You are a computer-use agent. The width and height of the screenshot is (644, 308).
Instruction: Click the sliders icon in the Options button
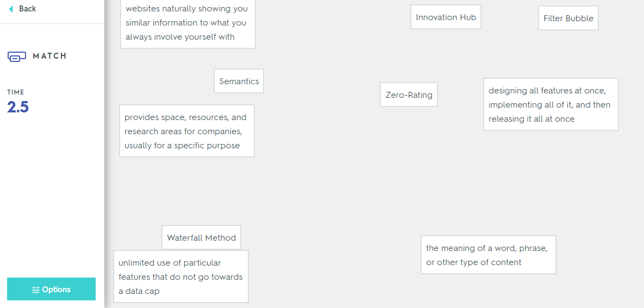coord(36,290)
